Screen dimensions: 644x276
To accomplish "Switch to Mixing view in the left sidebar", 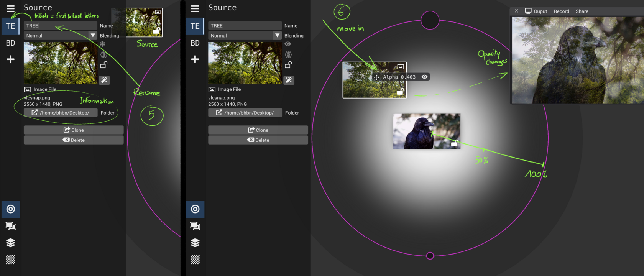I will click(11, 209).
